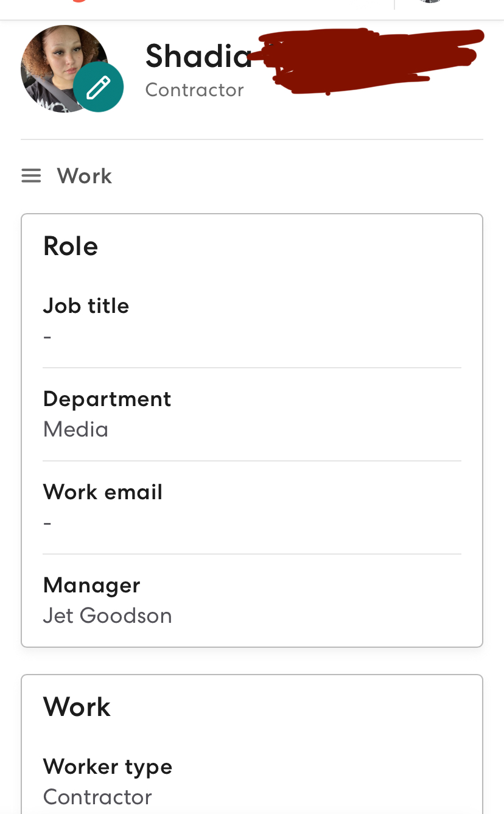Screen dimensions: 504x814
Task: Click the Media department value
Action: [x=75, y=430]
